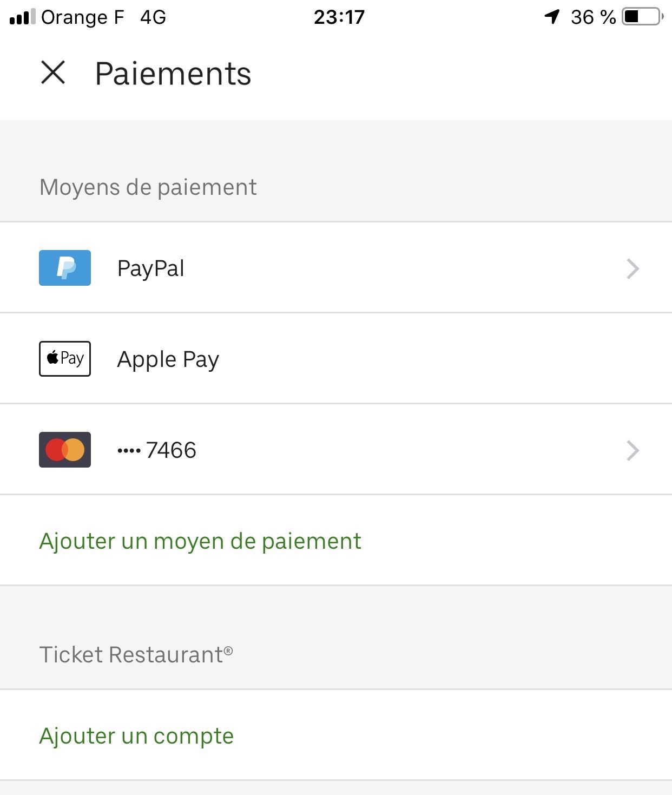Tap Ajouter un moyen de paiement
672x795 pixels.
pos(200,541)
